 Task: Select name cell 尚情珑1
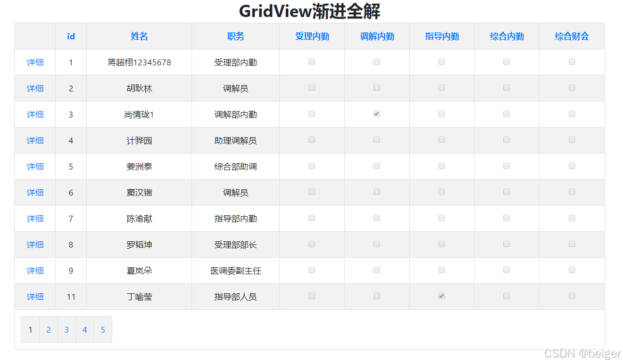coord(139,114)
